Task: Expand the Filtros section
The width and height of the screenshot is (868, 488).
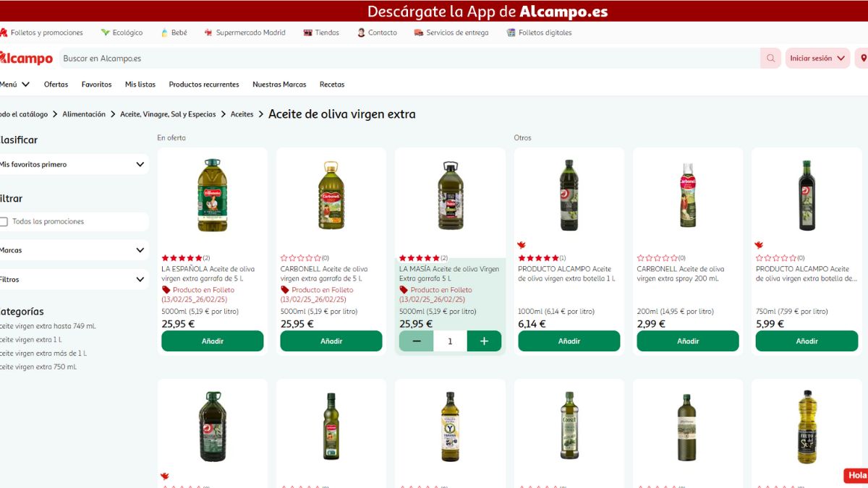Action: [74, 279]
